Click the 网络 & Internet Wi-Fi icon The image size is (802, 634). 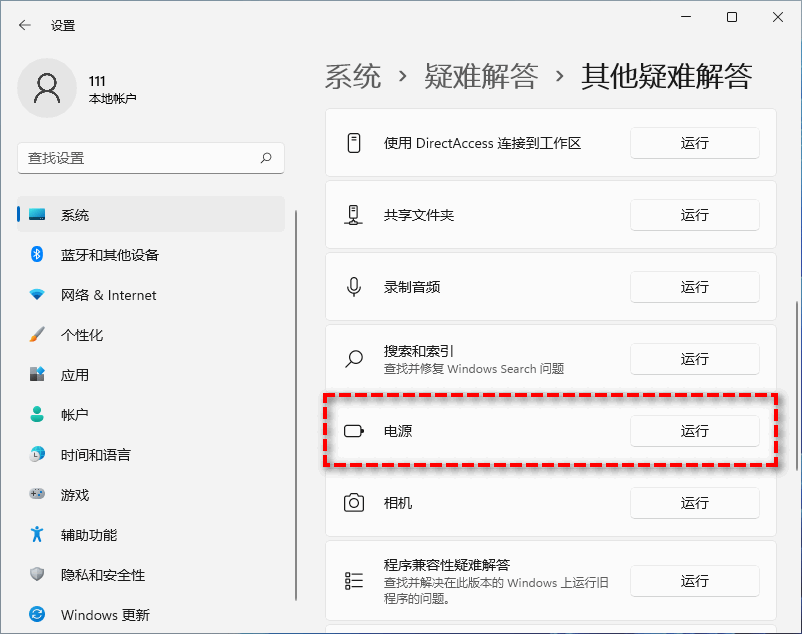click(37, 295)
